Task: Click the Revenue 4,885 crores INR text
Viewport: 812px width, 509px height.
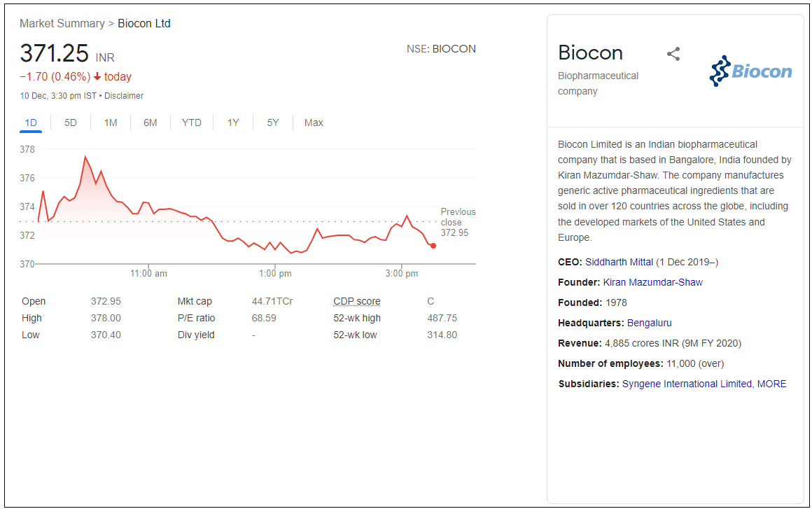Action: tap(650, 343)
